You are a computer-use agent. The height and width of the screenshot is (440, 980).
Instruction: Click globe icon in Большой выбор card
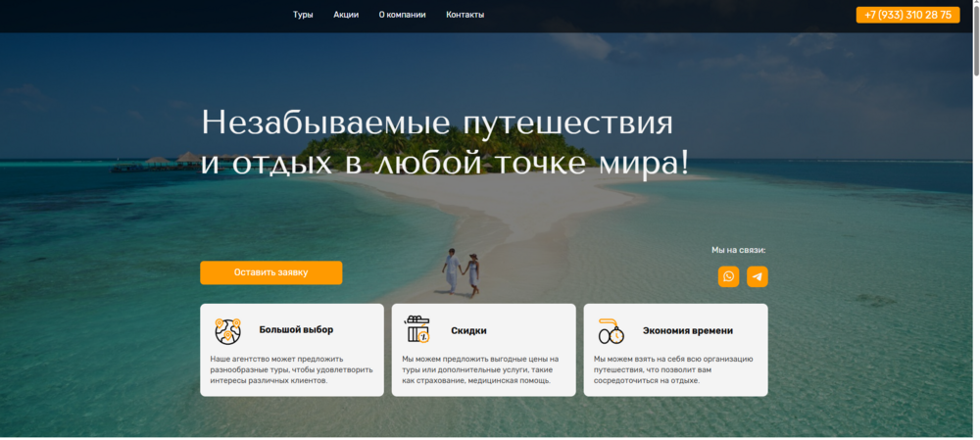[227, 331]
